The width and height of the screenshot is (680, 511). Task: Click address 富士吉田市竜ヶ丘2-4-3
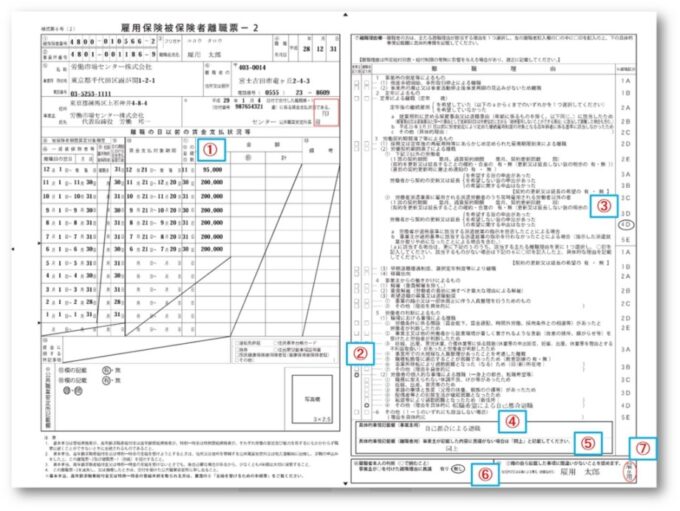274,81
